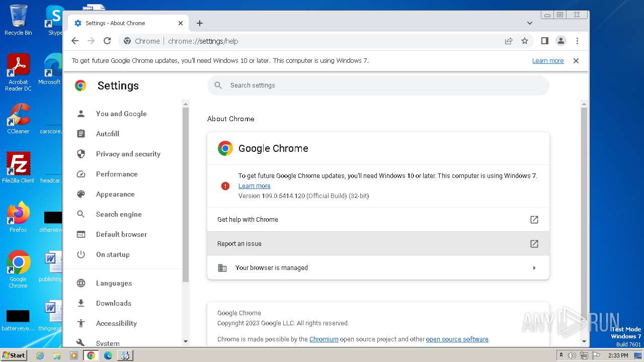
Task: Open the Default browser settings
Action: click(121, 234)
